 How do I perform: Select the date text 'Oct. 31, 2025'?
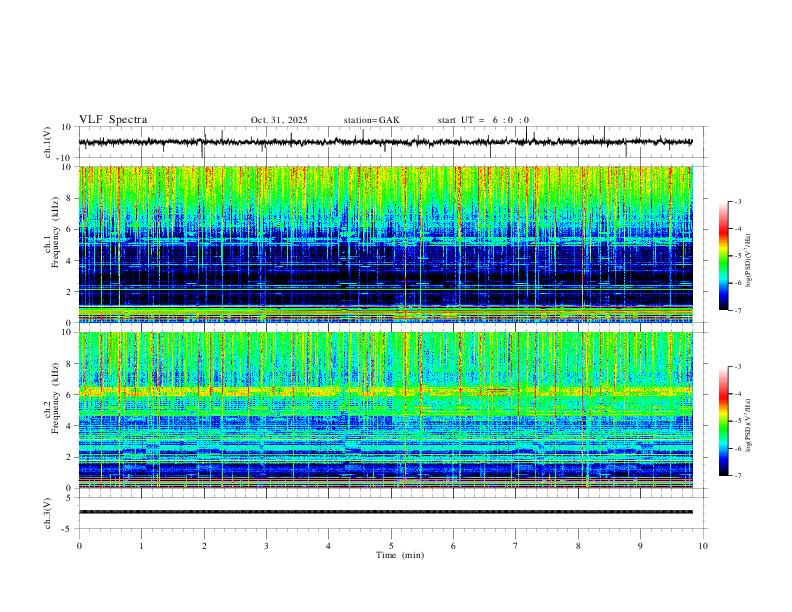279,120
